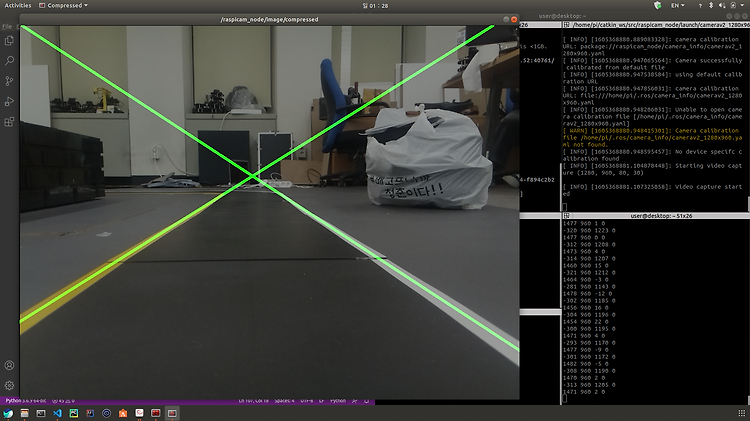
Task: Open the VS Code Search magnifier icon
Action: tap(9, 61)
